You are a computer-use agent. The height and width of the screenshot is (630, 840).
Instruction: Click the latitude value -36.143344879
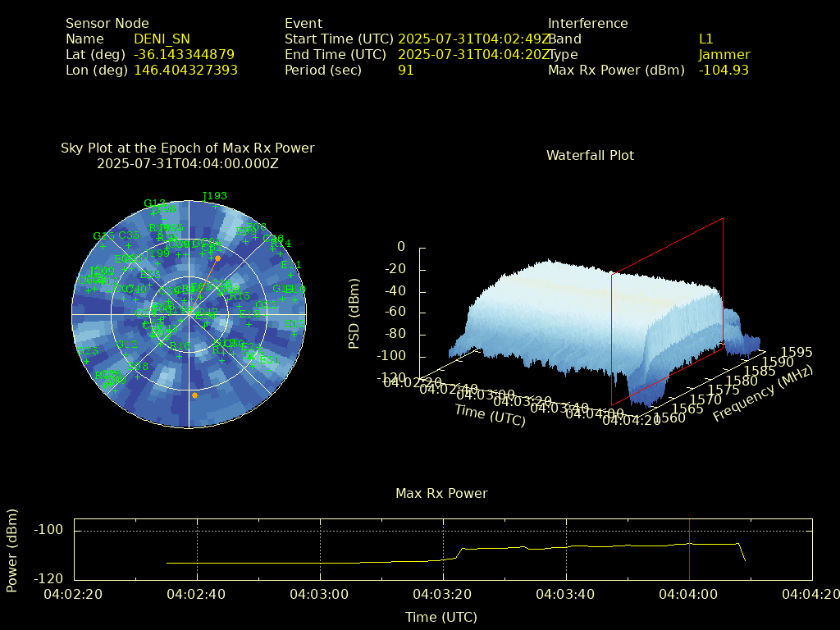point(184,55)
